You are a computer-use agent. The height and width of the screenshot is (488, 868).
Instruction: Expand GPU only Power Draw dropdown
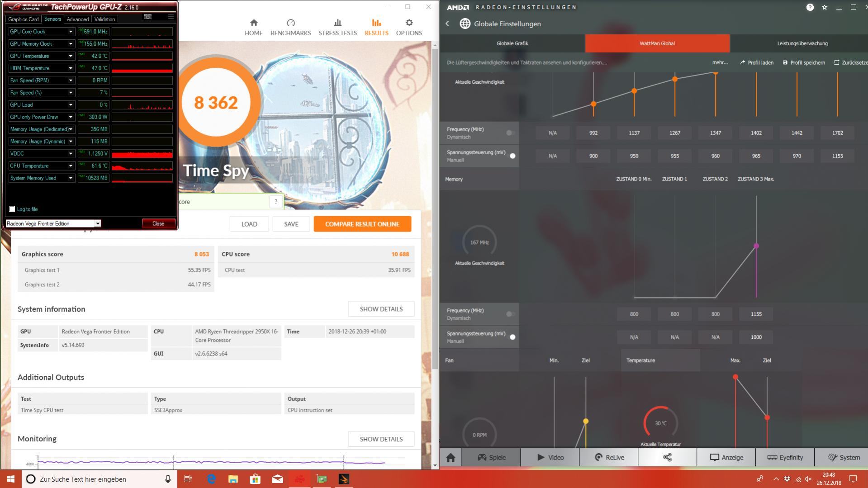[71, 117]
